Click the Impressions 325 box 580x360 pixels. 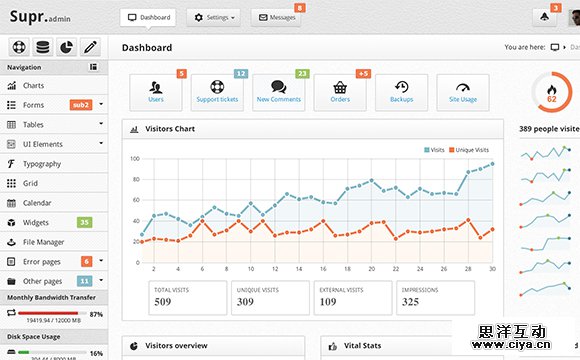click(x=435, y=298)
